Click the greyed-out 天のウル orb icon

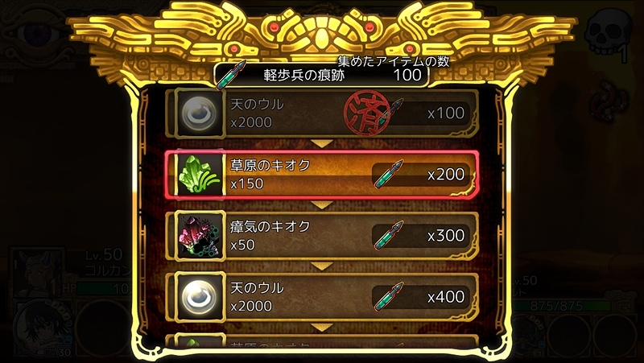pos(200,113)
